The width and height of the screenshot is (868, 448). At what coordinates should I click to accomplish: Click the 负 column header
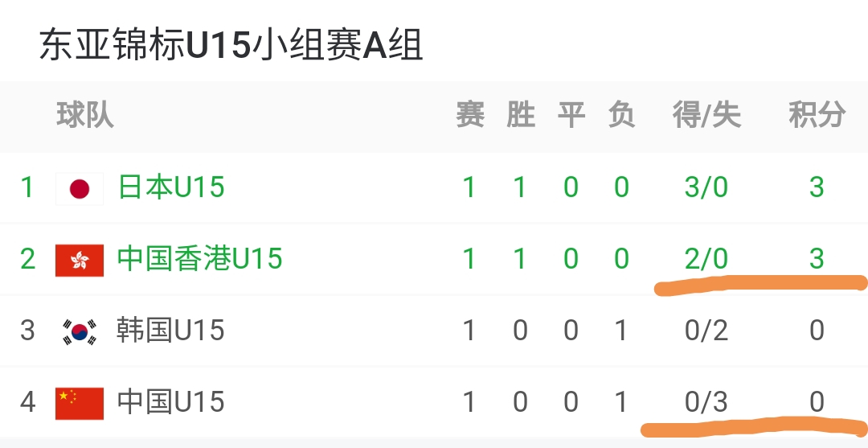point(621,116)
